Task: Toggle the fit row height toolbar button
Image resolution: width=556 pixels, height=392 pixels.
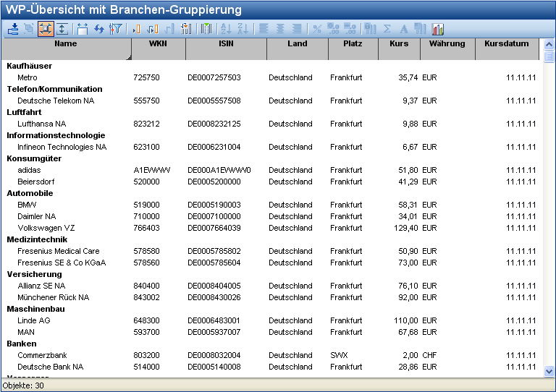Action: tap(62, 29)
